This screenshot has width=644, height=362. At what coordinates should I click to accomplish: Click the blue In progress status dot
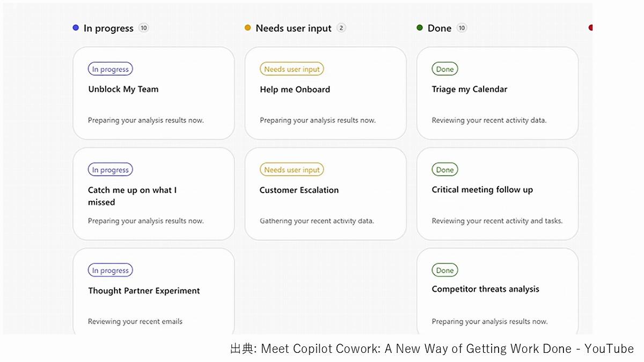76,28
